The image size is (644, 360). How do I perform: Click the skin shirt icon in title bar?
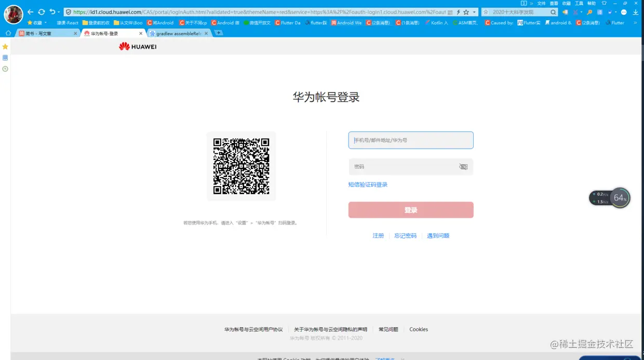[x=604, y=3]
